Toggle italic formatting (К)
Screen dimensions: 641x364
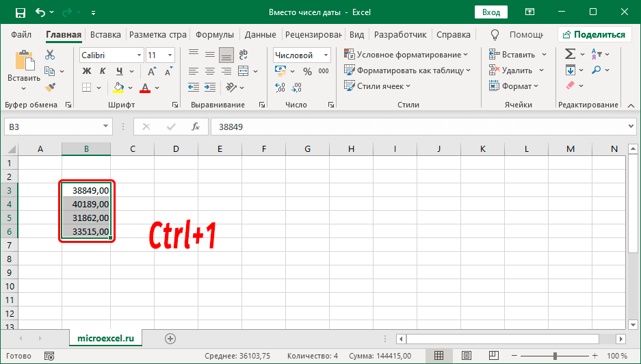103,70
